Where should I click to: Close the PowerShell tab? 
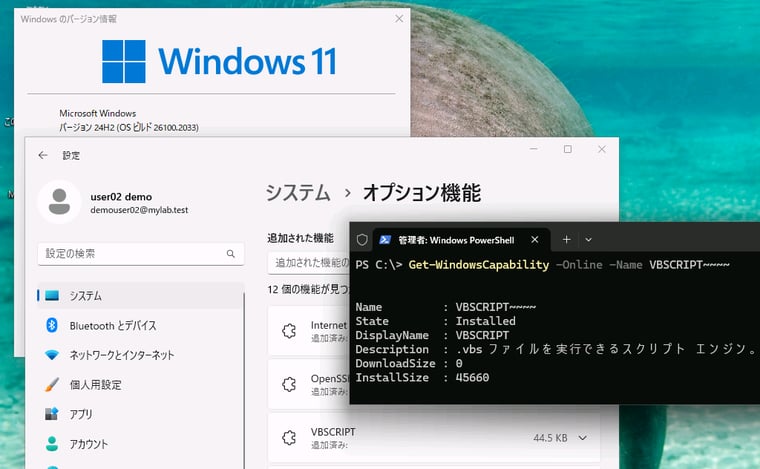[535, 239]
